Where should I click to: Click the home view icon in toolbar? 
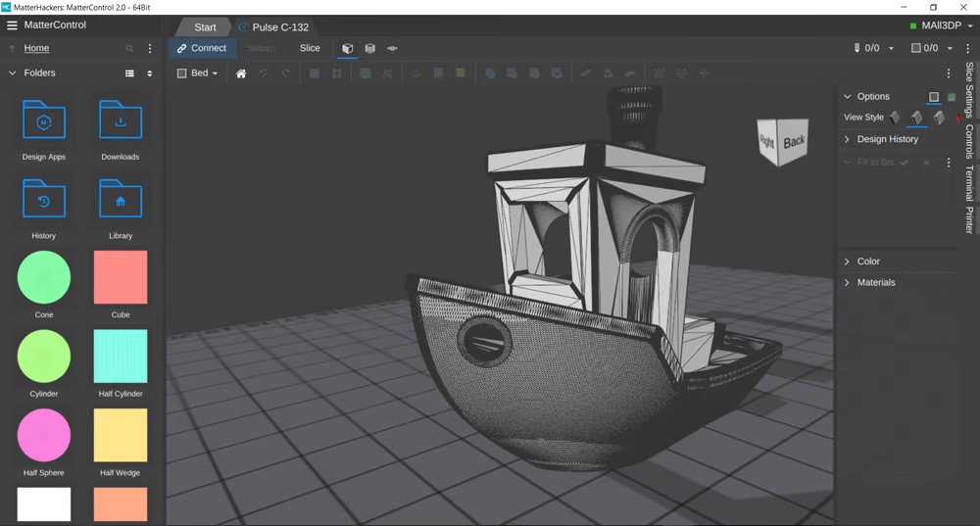(x=241, y=73)
